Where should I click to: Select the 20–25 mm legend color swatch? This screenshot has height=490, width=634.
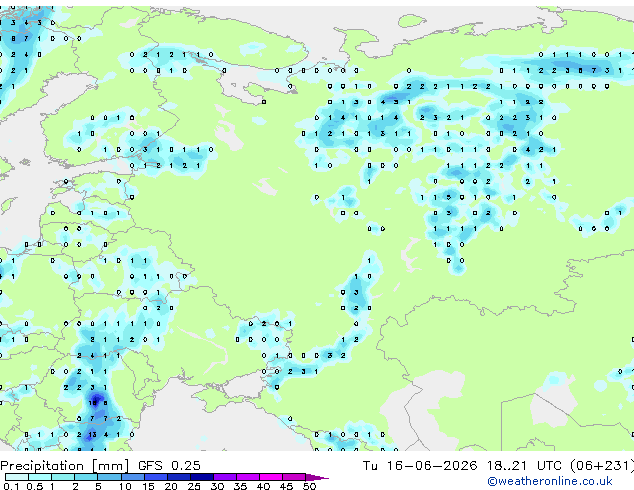click(178, 477)
